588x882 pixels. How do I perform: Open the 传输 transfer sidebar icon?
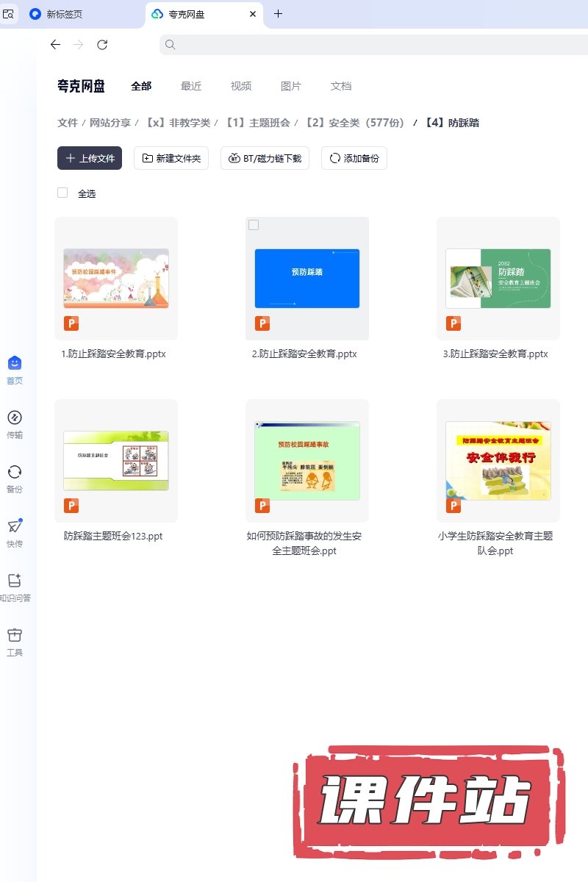coord(15,418)
